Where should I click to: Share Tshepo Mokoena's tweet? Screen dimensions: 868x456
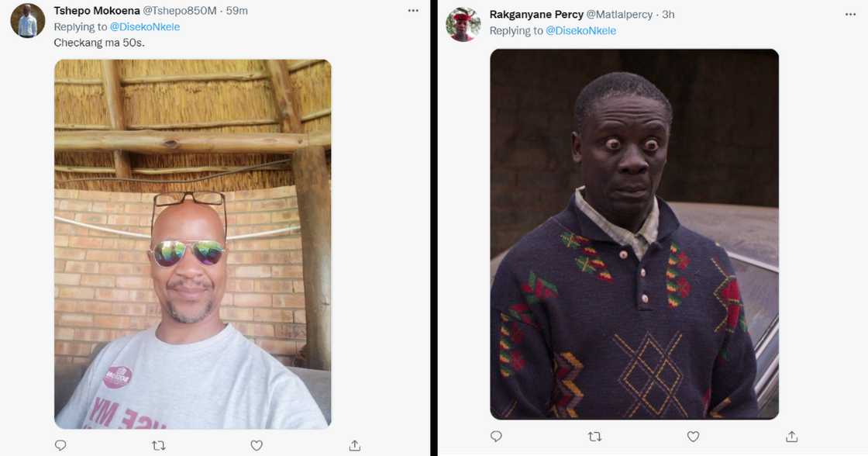(354, 445)
